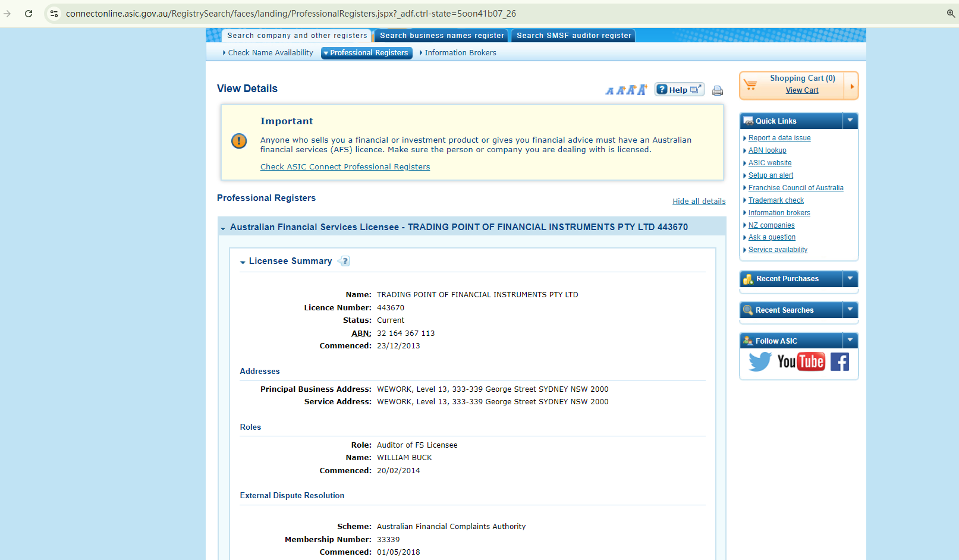Click the zoom magnifier icon in address bar
This screenshot has height=560, width=959.
coord(951,14)
